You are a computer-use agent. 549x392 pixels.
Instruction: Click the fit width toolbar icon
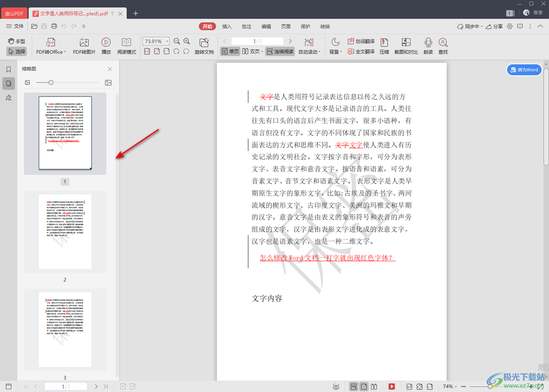point(167,51)
